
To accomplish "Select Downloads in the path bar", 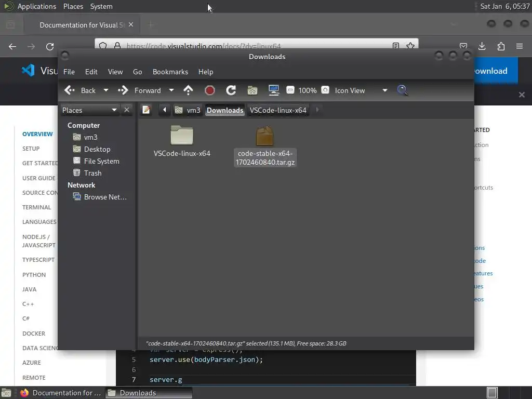I will click(225, 110).
